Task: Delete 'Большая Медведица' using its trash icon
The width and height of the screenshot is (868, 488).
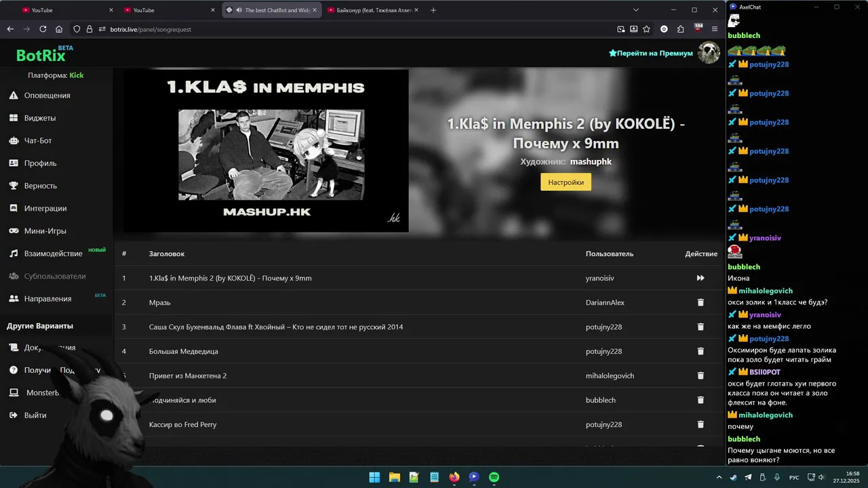Action: click(701, 351)
